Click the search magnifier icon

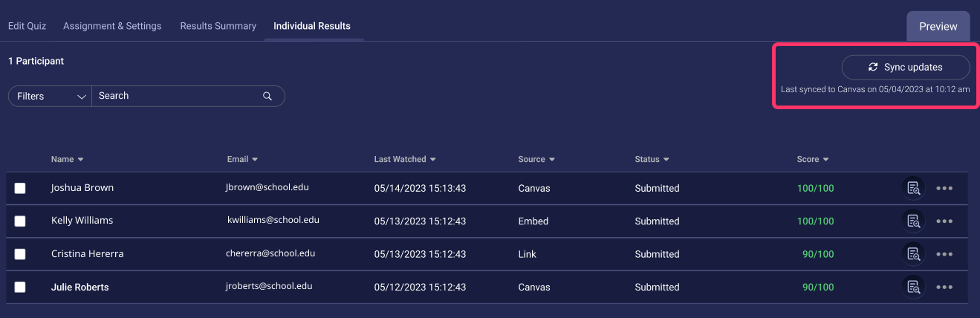(267, 96)
